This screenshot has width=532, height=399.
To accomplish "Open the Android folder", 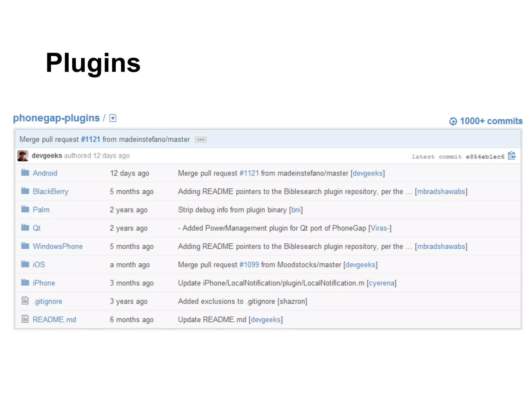I will coord(45,173).
